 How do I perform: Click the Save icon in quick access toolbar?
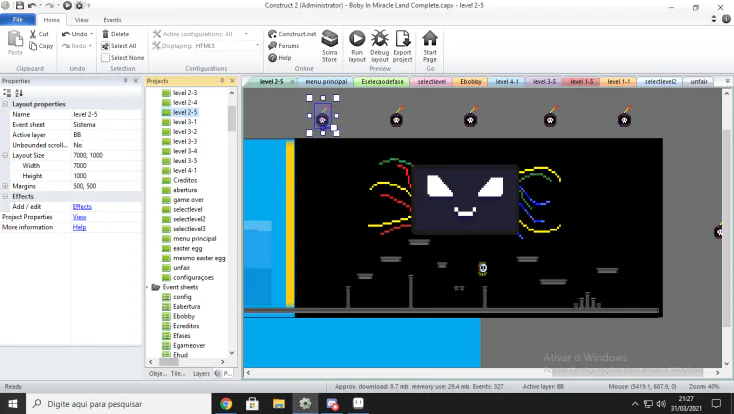pyautogui.click(x=20, y=6)
